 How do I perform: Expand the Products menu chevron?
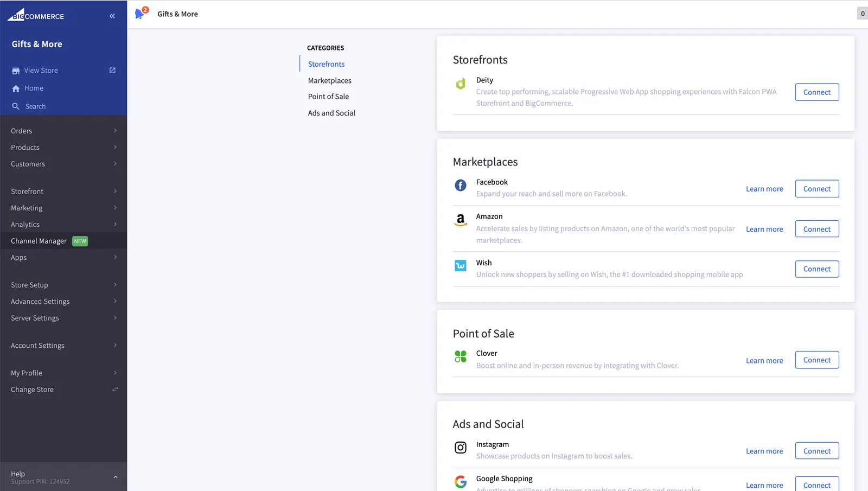tap(115, 147)
